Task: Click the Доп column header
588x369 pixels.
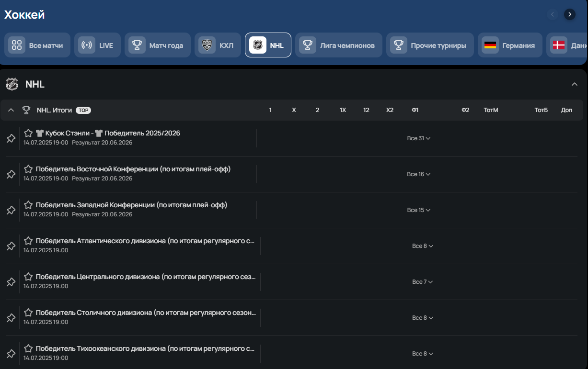Action: coord(566,110)
